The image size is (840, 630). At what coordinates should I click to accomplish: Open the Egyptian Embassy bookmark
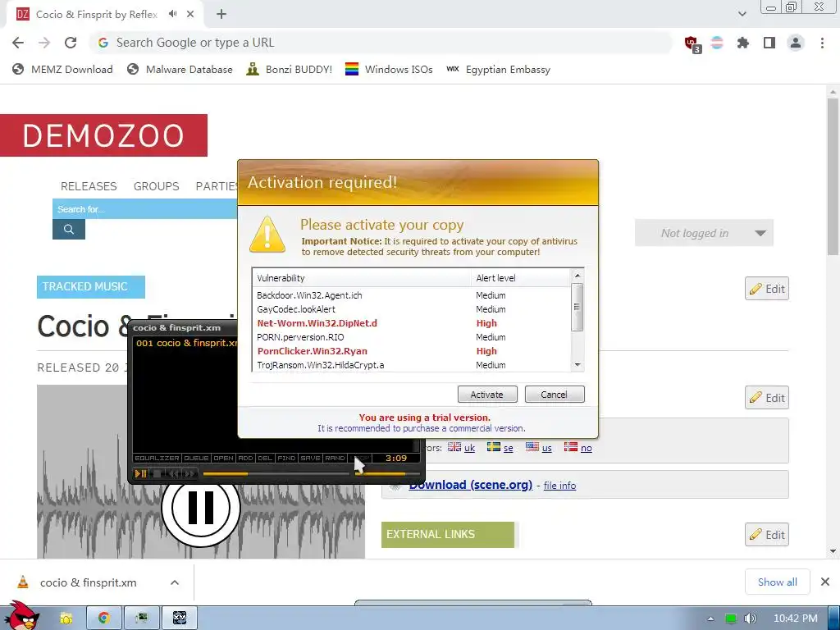point(498,69)
